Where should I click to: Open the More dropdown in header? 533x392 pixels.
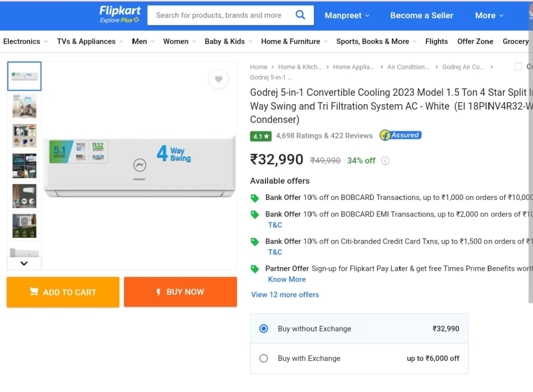(x=489, y=16)
